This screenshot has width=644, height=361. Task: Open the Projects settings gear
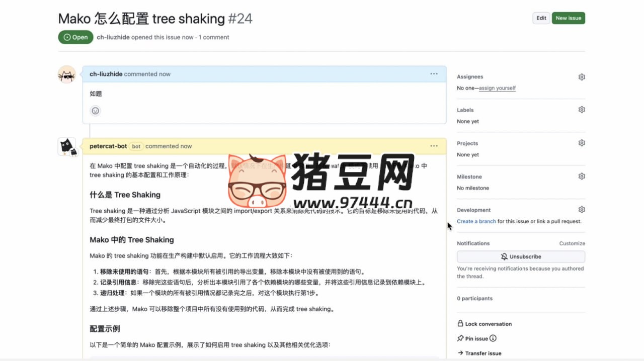pos(581,143)
